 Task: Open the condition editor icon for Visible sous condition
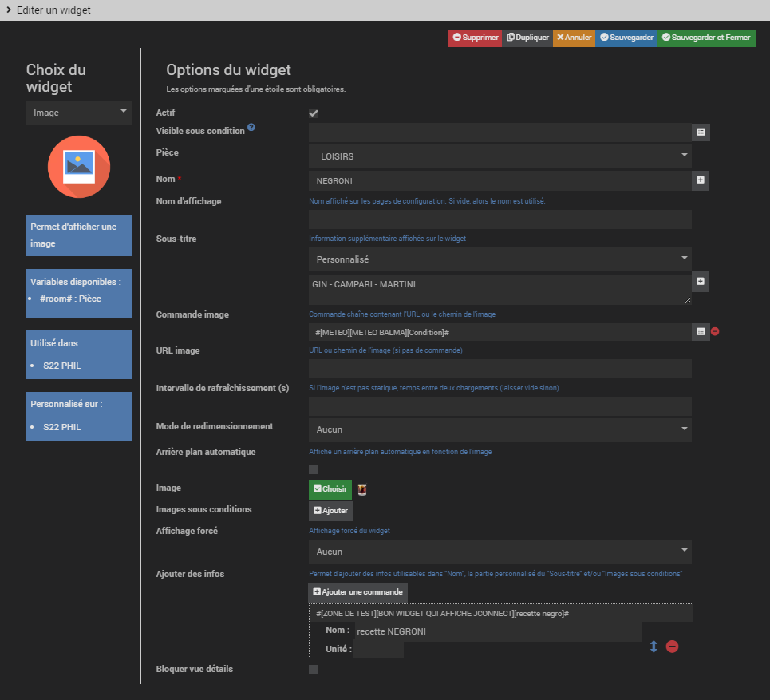pos(701,132)
